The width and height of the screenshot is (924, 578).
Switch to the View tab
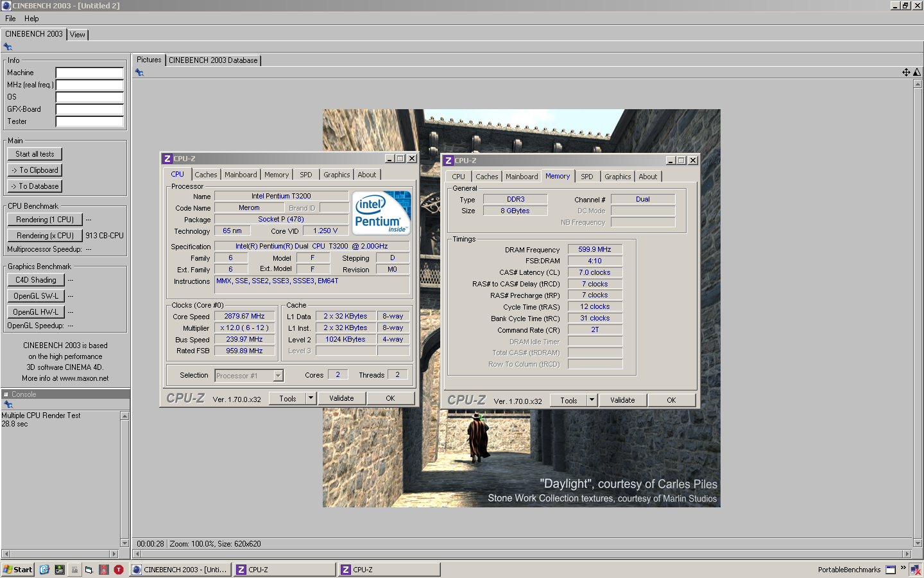78,35
